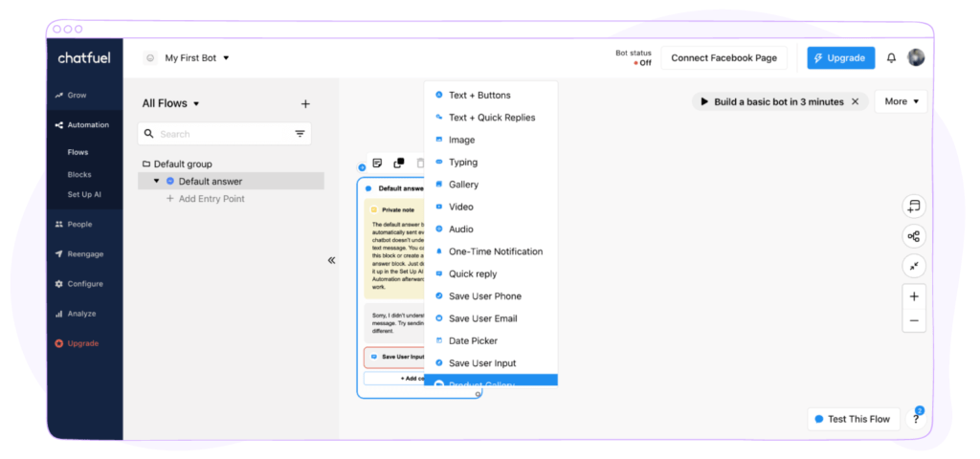Choose Save User Email from the menu
Image resolution: width=980 pixels, height=459 pixels.
point(491,318)
